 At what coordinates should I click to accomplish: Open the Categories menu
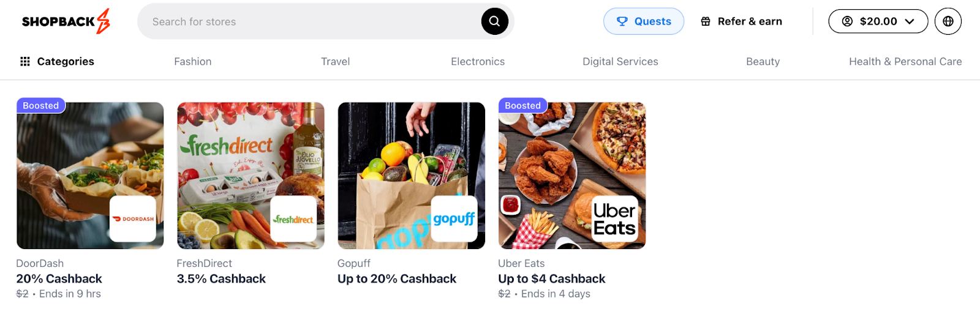pyautogui.click(x=57, y=61)
